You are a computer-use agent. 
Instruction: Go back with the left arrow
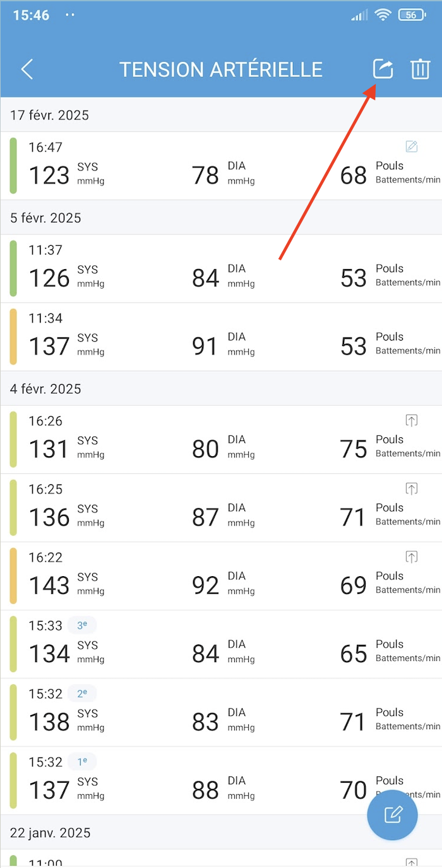27,69
